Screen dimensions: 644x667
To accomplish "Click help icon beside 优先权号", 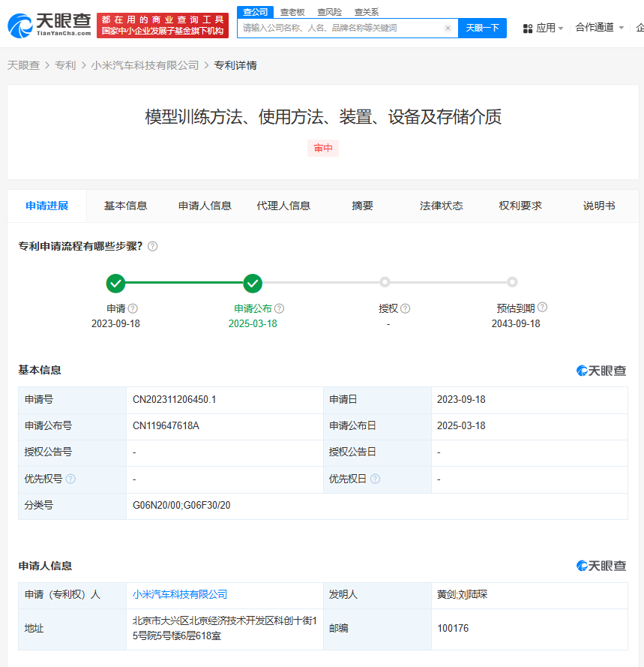I will tap(70, 479).
